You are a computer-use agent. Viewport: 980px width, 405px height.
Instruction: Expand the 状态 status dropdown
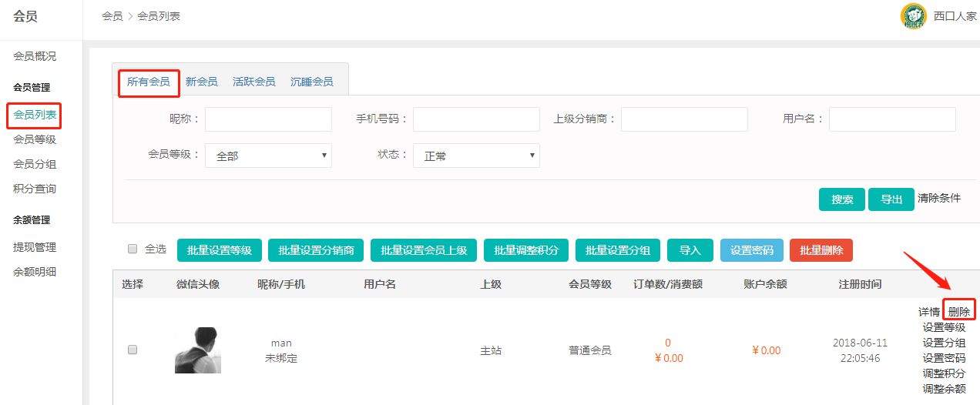click(x=476, y=156)
